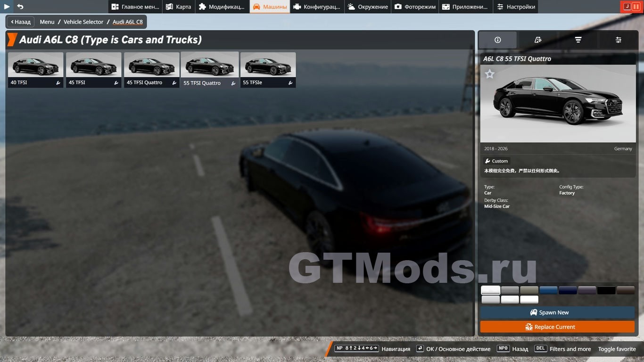Switch to Фоторежим in top bar
Image resolution: width=644 pixels, height=362 pixels.
[x=415, y=7]
